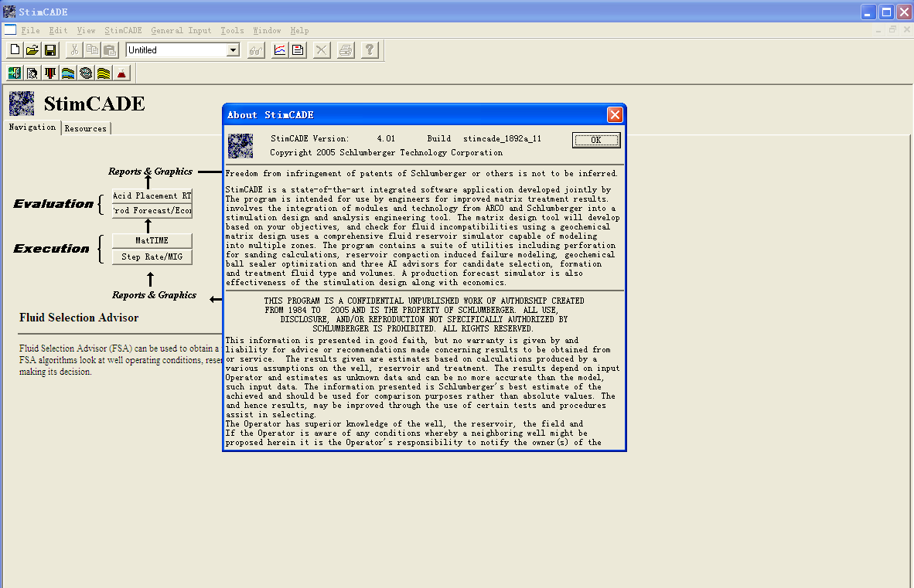The height and width of the screenshot is (588, 914).
Task: Open the Tools menu
Action: point(232,30)
